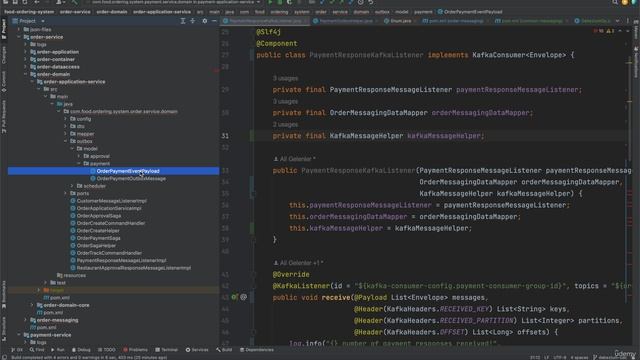This screenshot has height=360, width=640.
Task: Click the Expand All icon in Project panel
Action: (183, 21)
